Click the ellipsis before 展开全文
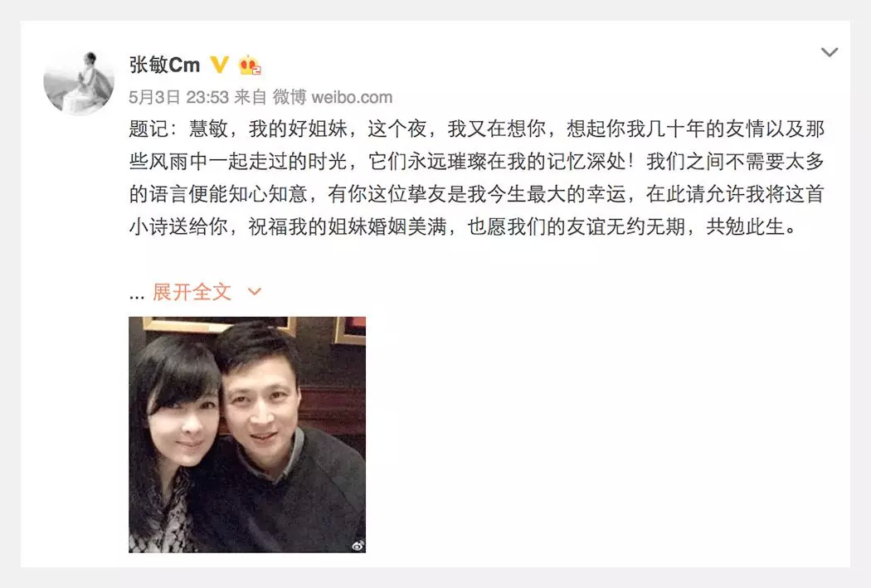Image resolution: width=871 pixels, height=588 pixels. tap(137, 297)
